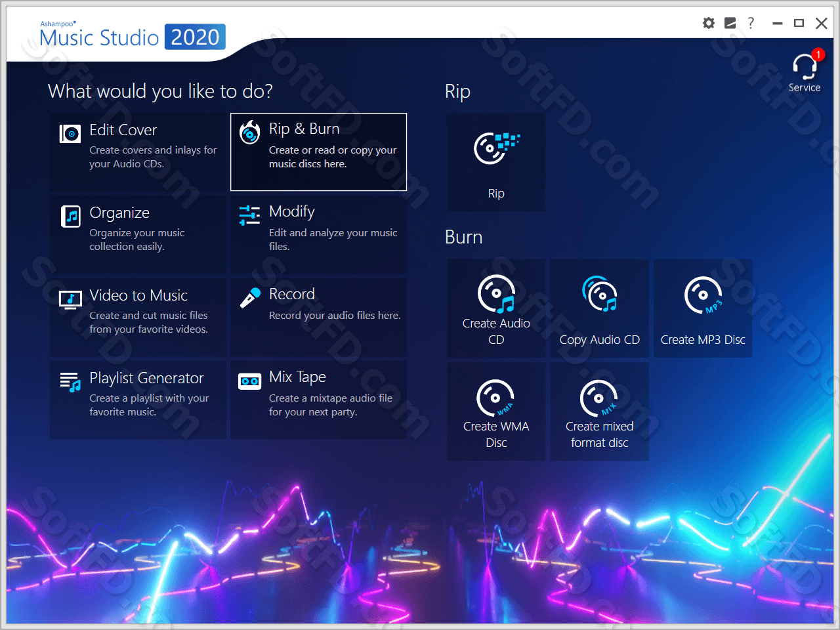Click the Music Studio 2020 logo

[x=132, y=35]
